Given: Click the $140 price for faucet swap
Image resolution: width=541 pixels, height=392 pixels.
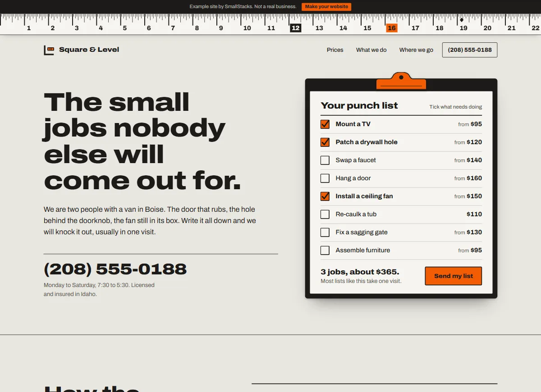Looking at the screenshot, I should tap(474, 160).
